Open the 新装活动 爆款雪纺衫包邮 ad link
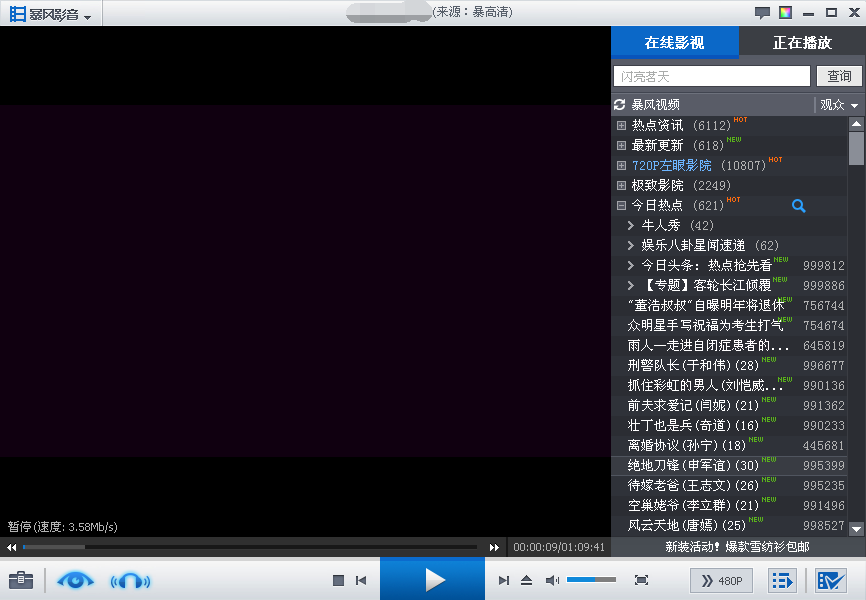 tap(737, 547)
